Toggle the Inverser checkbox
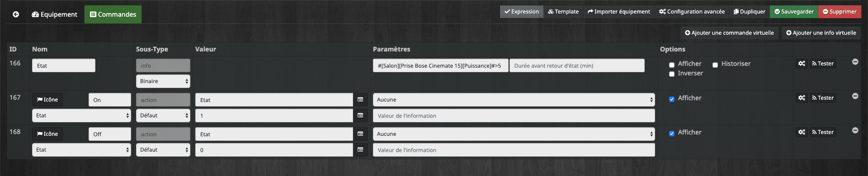 pos(672,74)
